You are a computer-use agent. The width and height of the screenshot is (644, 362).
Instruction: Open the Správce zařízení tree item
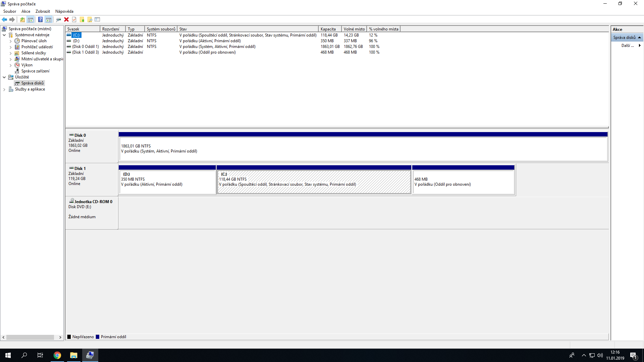click(x=35, y=71)
